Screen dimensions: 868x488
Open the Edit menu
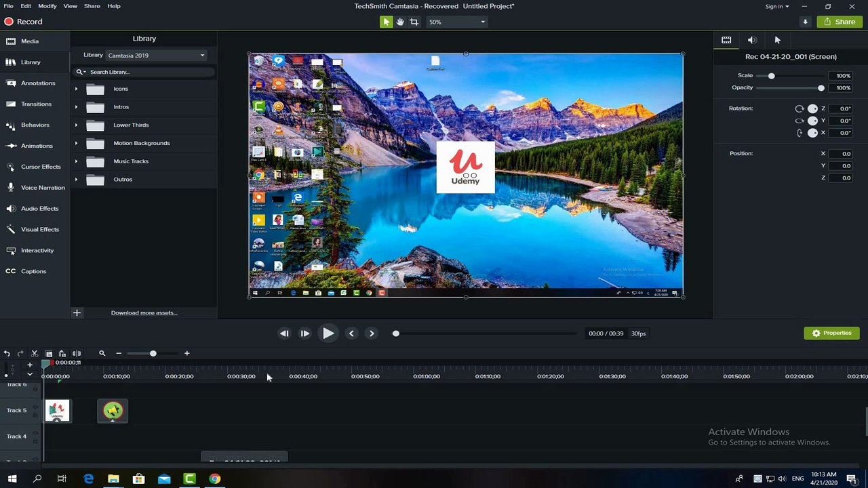point(26,6)
